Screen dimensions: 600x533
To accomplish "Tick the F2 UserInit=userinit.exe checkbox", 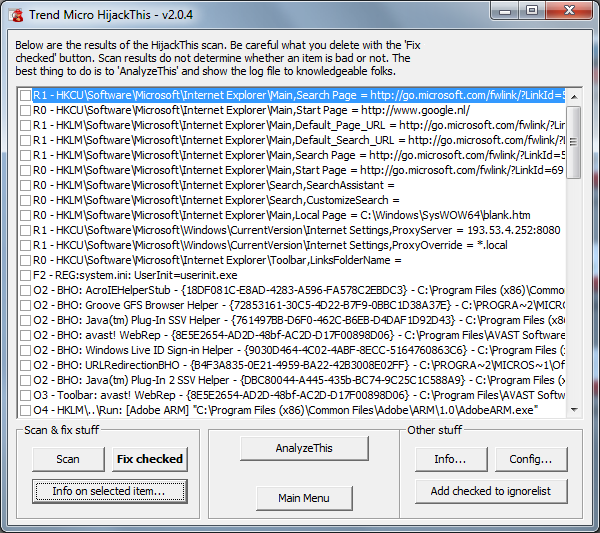I will [x=26, y=275].
